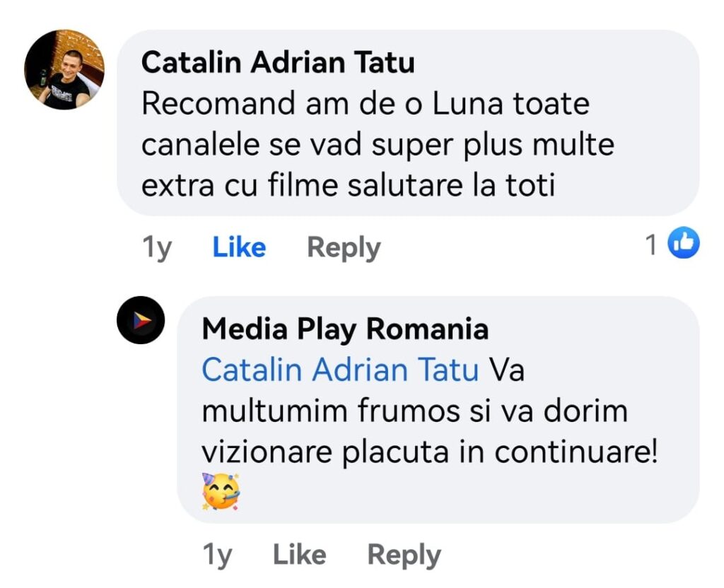Click the blue thumbs-up reaction icon
Viewport: 724px width, 588px height.
tap(683, 244)
